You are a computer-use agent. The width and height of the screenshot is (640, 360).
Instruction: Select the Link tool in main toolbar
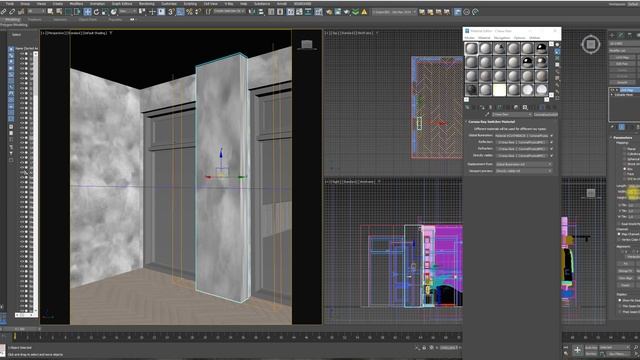(x=3, y=12)
